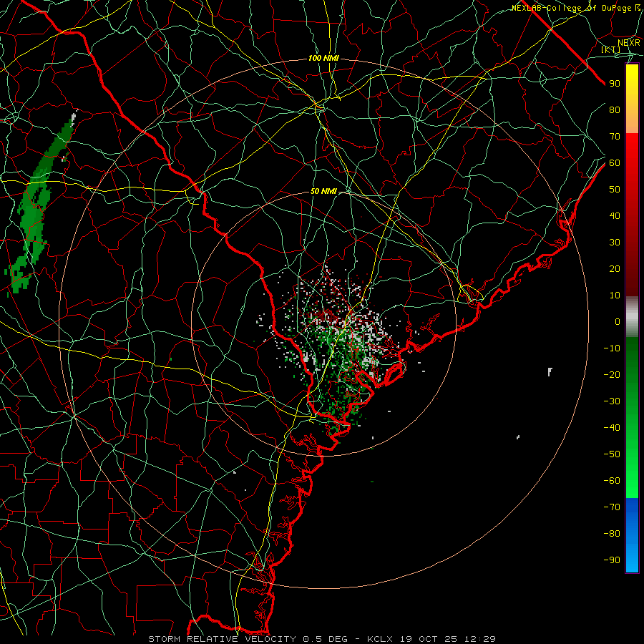Click the -90 value on the velocity scale
644x644 pixels.
612,560
